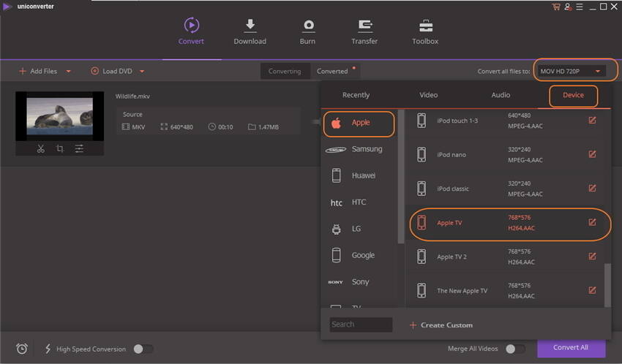622x364 pixels.
Task: Click the Add Files plus icon
Action: (22, 71)
